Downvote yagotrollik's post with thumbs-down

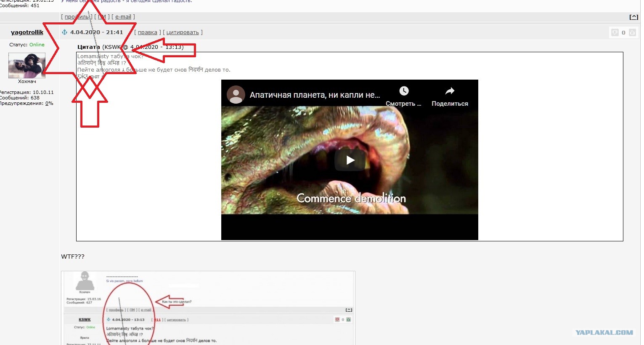615,32
